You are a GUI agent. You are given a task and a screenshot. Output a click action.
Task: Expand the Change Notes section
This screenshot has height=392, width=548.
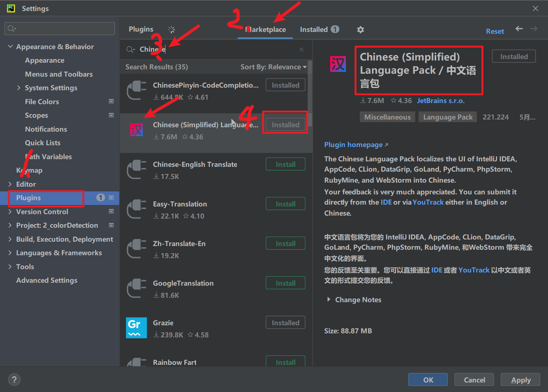pos(329,300)
